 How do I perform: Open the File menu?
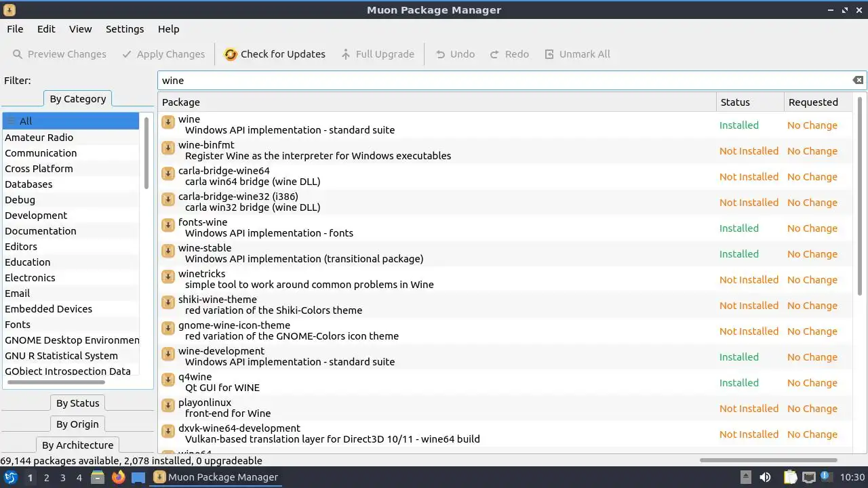15,29
